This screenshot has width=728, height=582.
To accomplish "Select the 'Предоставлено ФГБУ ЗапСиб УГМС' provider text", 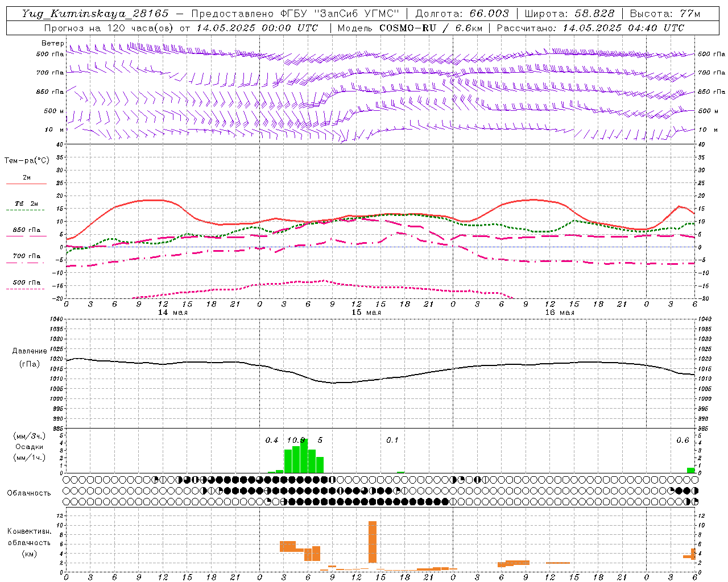I will coord(295,14).
